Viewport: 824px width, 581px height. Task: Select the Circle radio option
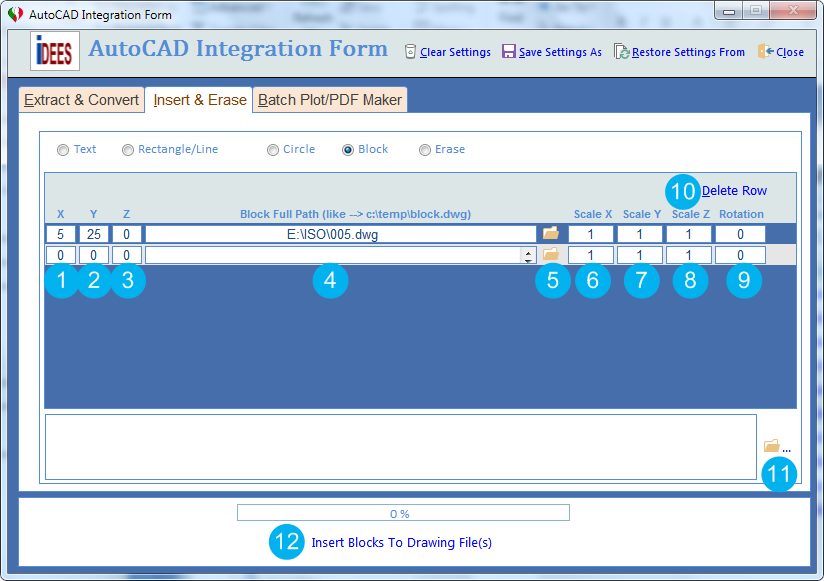tap(273, 150)
